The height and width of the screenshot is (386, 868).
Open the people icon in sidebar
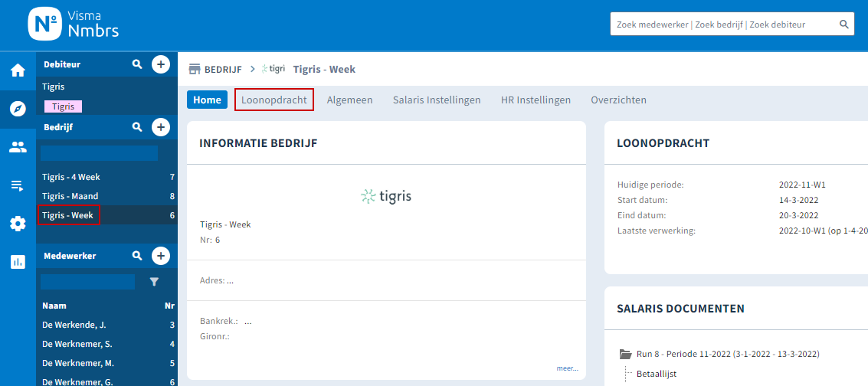click(x=18, y=147)
